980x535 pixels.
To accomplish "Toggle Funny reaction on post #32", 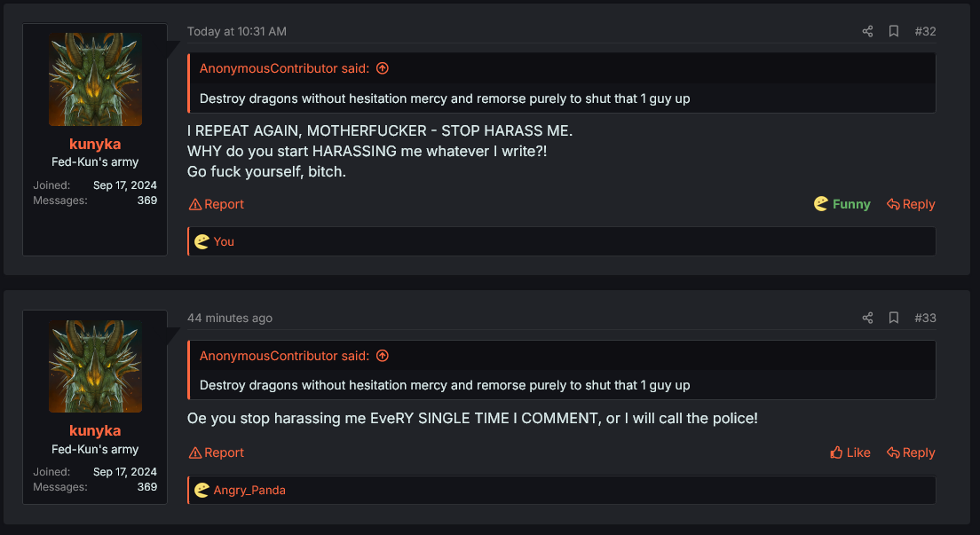I will click(x=842, y=204).
